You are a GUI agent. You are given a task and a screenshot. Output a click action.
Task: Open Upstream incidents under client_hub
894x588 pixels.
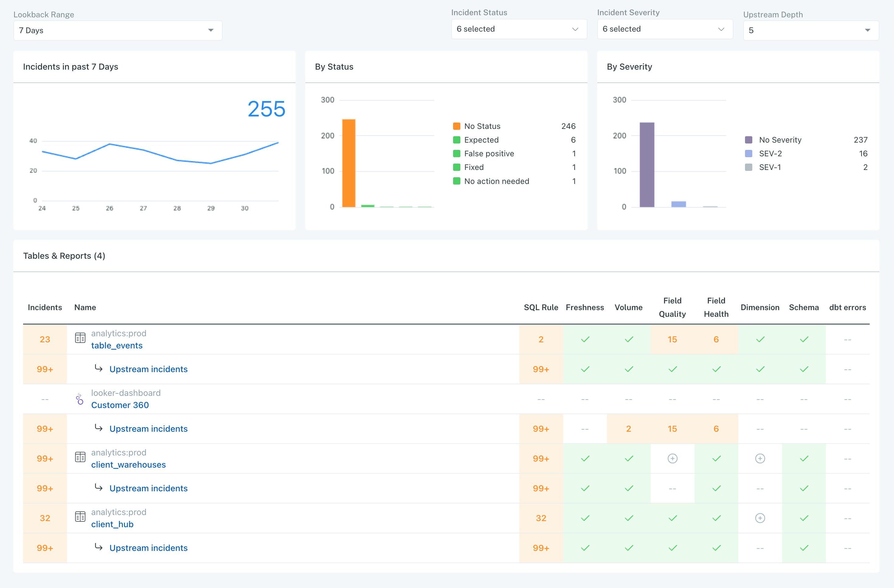148,548
